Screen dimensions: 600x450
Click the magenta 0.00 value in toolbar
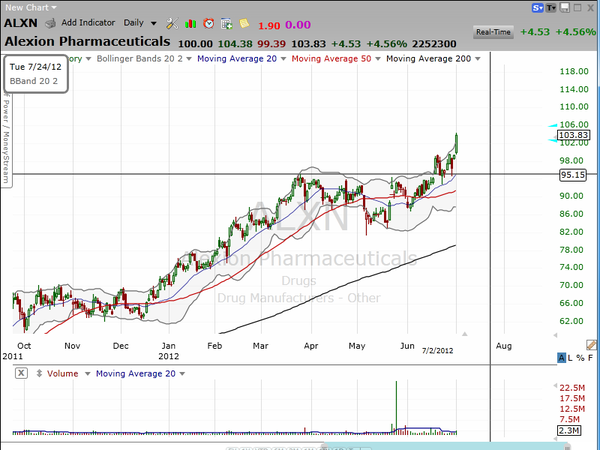click(298, 25)
